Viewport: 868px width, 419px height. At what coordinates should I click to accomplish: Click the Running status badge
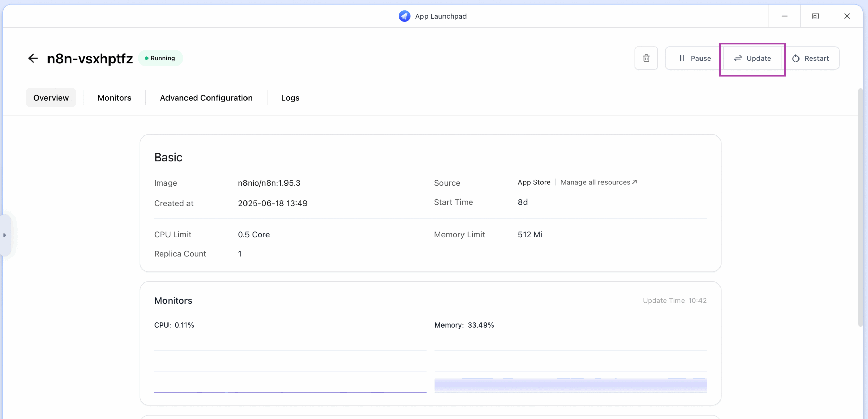(x=160, y=58)
